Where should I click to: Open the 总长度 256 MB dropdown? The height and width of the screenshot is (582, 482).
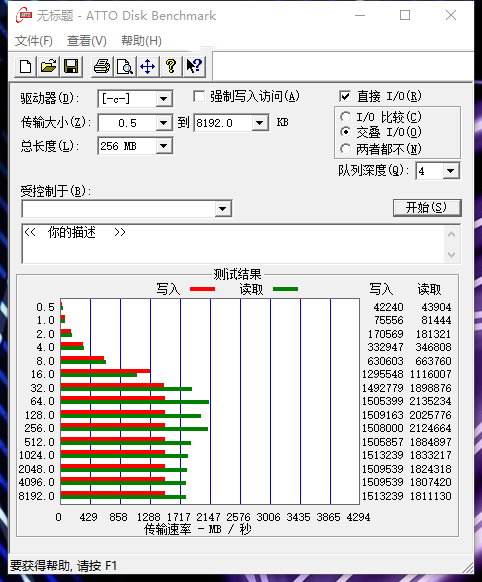pos(163,146)
